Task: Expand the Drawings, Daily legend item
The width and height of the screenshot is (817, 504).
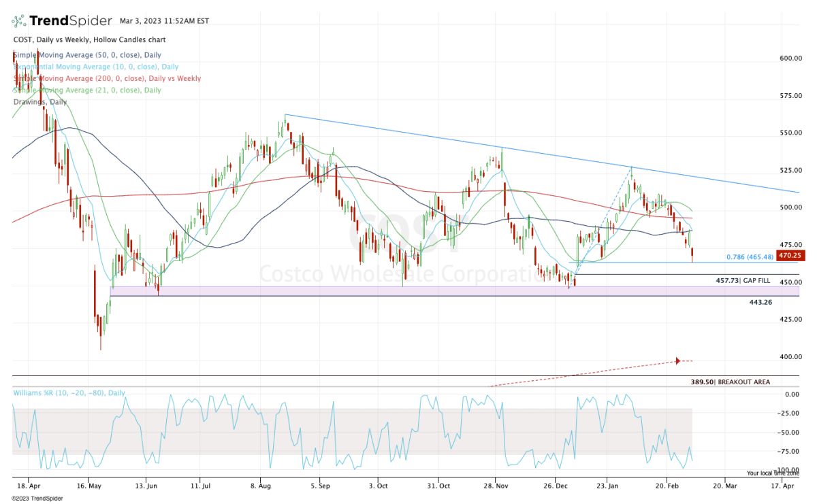Action: 39,102
